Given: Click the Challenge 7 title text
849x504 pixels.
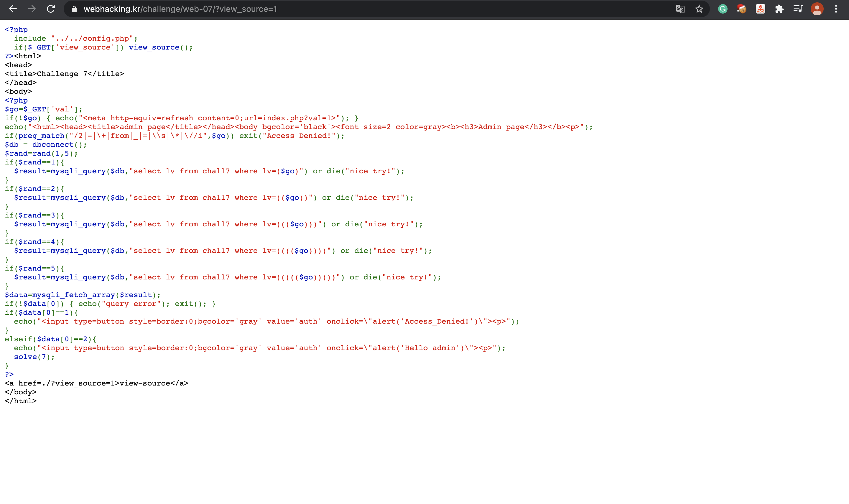Looking at the screenshot, I should [64, 74].
